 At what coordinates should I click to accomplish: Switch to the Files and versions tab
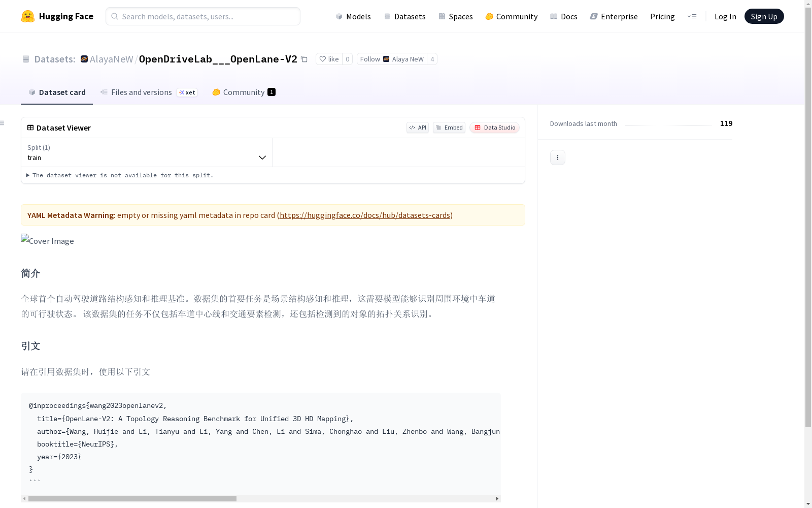tap(141, 92)
